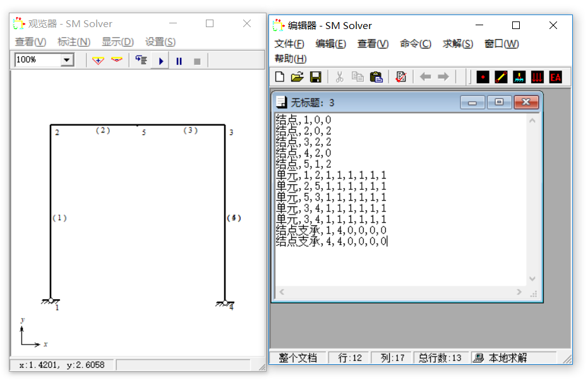This screenshot has height=383, width=588.
Task: Select the load (red arrows) command icon
Action: coord(537,77)
